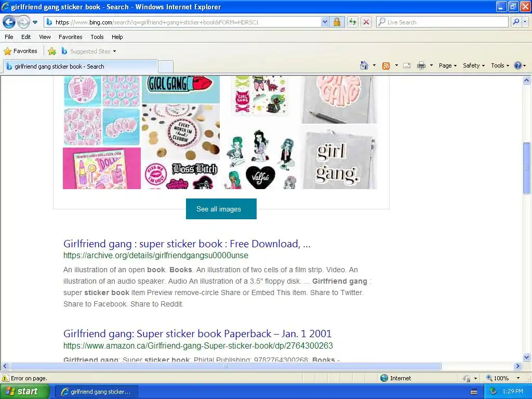Click the security lock icon
This screenshot has height=399, width=532.
tap(337, 22)
